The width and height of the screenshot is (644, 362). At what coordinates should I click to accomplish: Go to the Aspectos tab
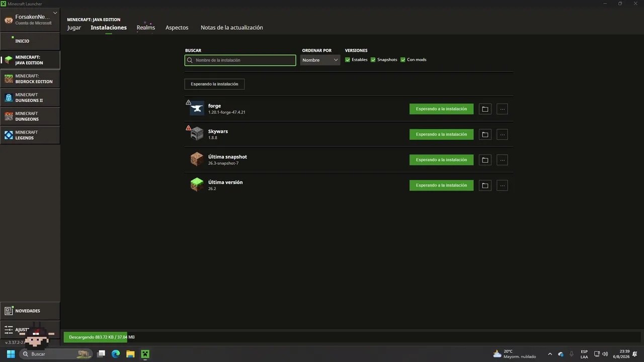click(x=177, y=28)
